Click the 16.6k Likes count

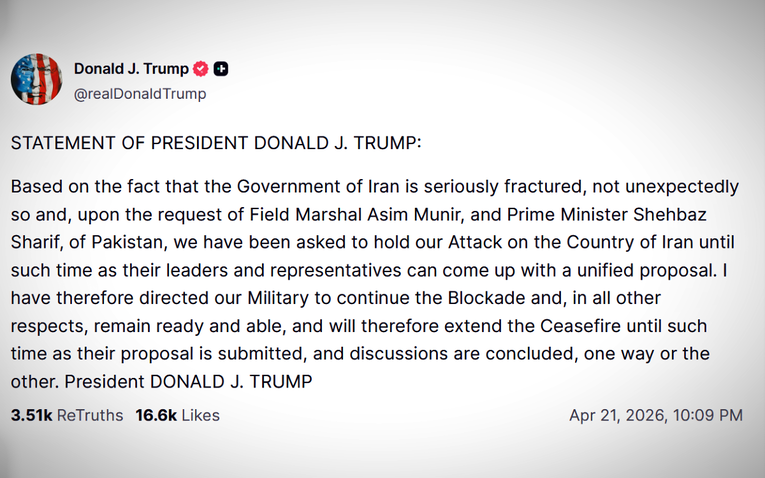(x=177, y=415)
